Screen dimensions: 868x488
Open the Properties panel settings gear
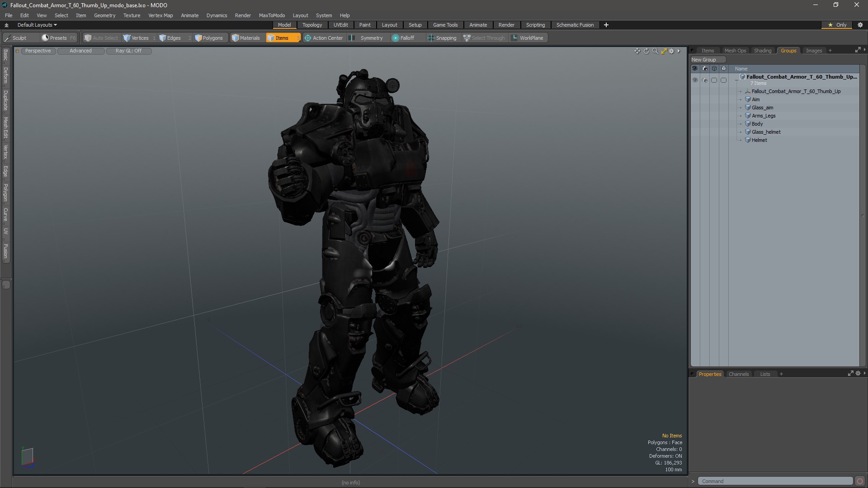(858, 374)
